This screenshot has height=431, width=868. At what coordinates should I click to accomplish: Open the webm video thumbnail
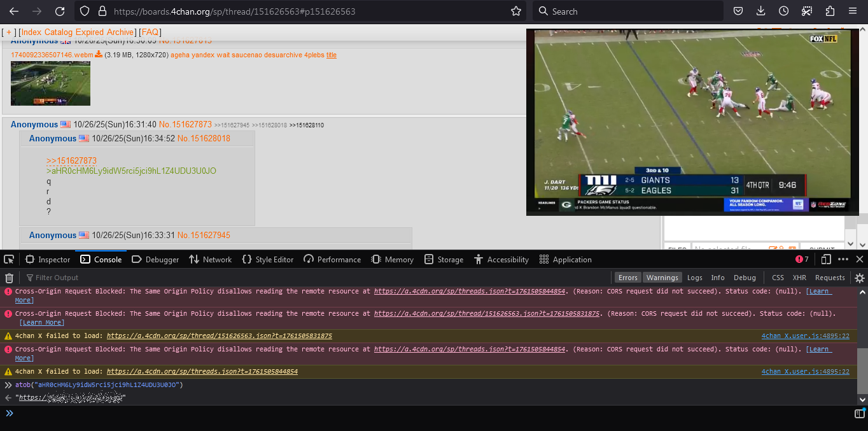[x=50, y=83]
